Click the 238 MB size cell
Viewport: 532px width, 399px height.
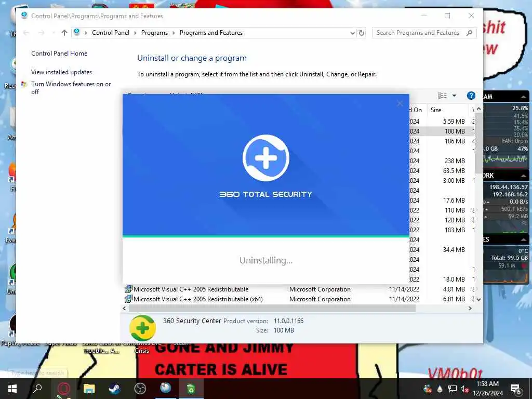pyautogui.click(x=455, y=161)
